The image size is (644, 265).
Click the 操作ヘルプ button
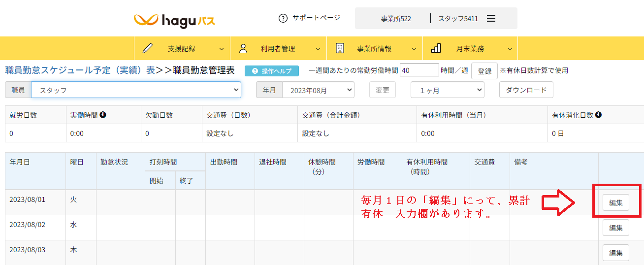pos(272,71)
